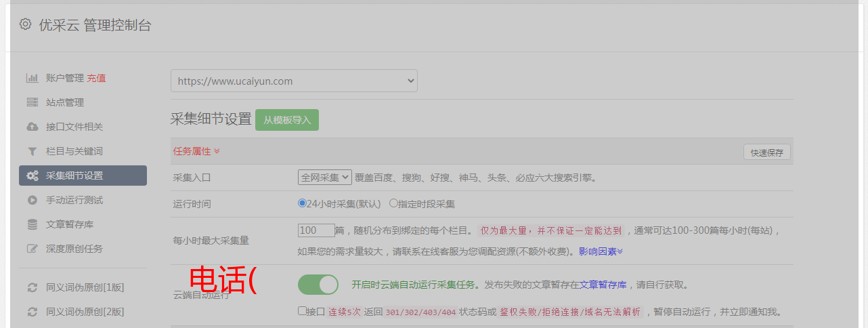Image resolution: width=868 pixels, height=328 pixels.
Task: Click the 采集入口 row label
Action: click(x=192, y=178)
